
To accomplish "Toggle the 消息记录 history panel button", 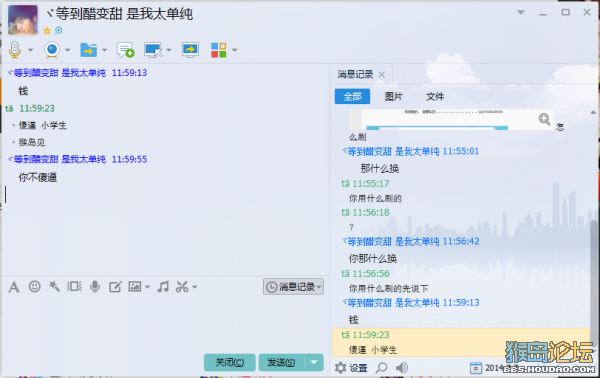I will [x=293, y=287].
